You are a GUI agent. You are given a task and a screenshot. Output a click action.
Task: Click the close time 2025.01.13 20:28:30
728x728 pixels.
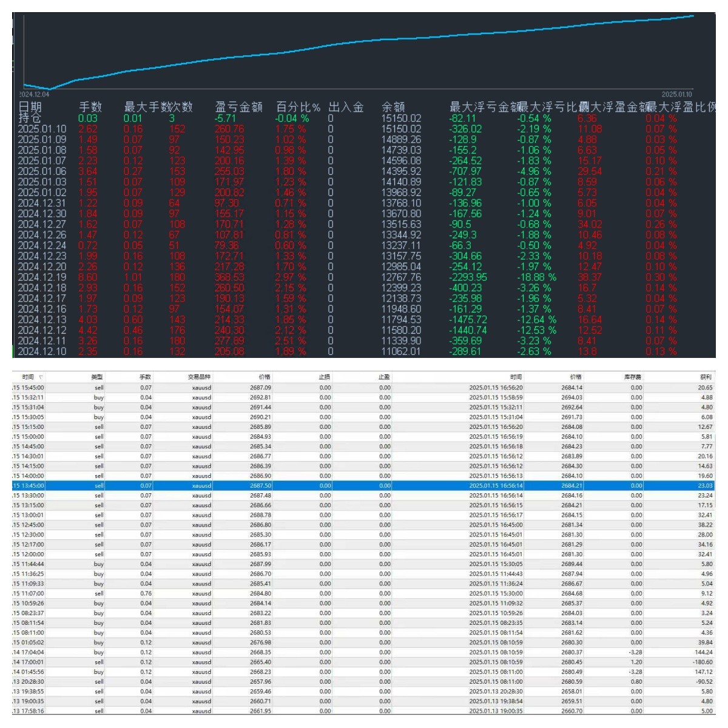click(496, 691)
